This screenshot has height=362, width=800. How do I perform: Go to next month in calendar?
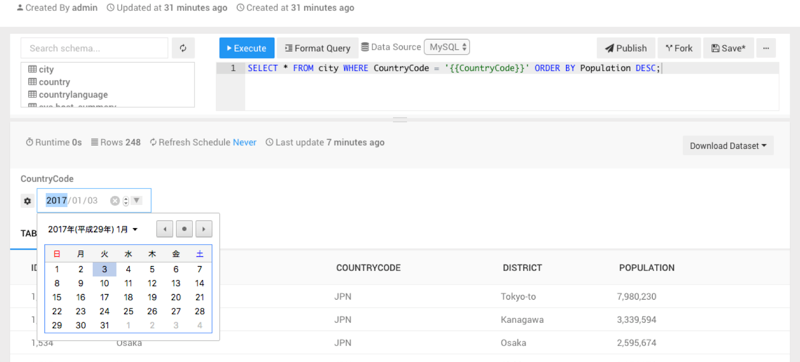[x=204, y=229]
